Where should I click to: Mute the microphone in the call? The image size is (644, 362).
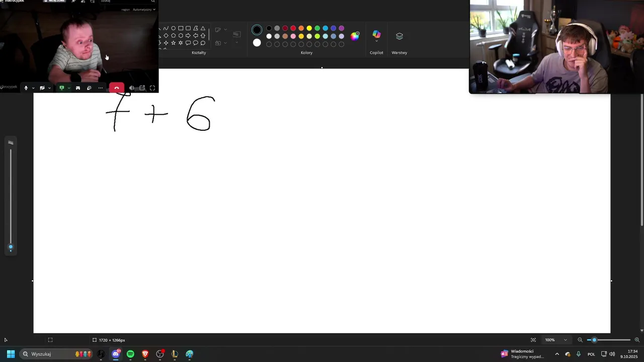(x=26, y=88)
